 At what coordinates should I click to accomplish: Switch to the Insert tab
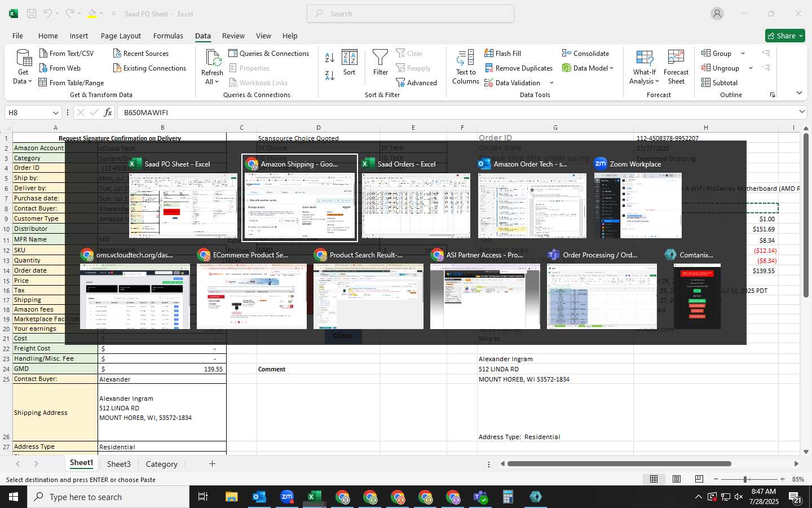79,36
